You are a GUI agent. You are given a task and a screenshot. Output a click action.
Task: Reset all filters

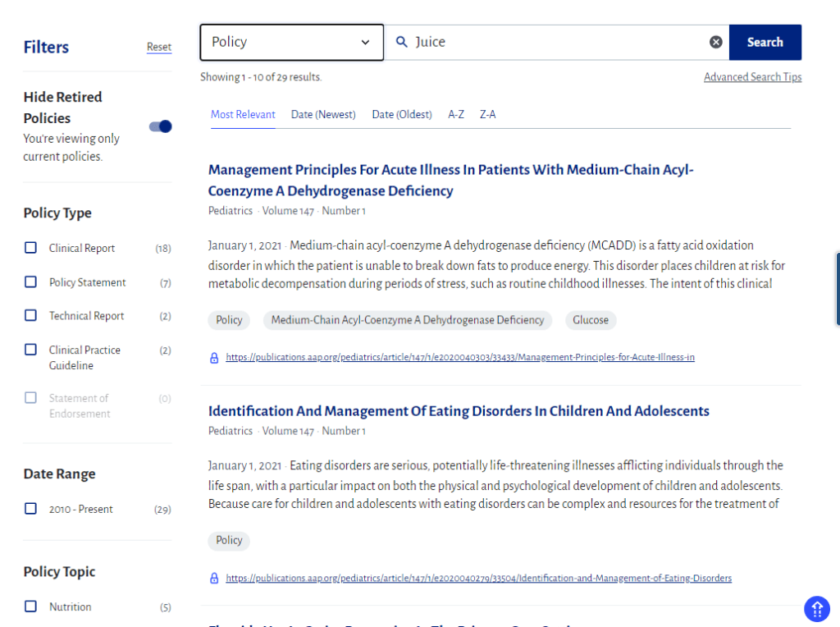coord(159,47)
